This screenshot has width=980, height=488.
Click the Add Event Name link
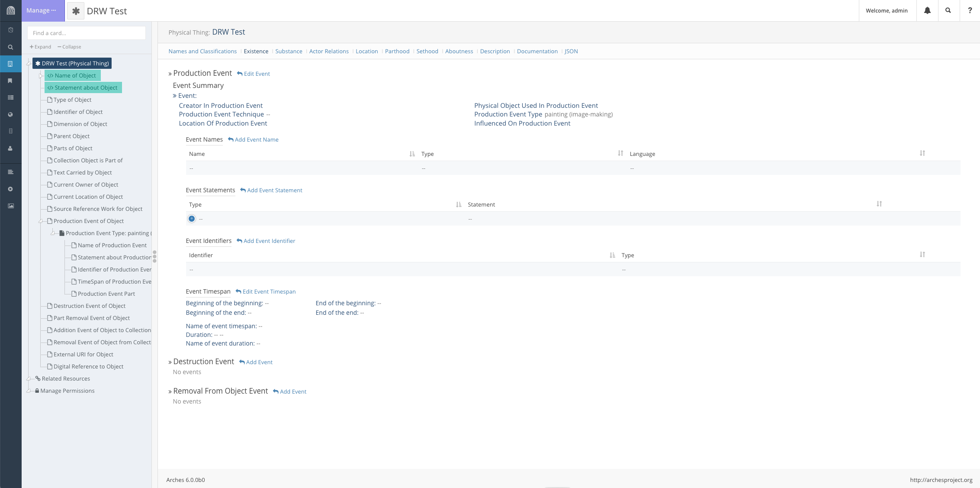click(x=257, y=139)
